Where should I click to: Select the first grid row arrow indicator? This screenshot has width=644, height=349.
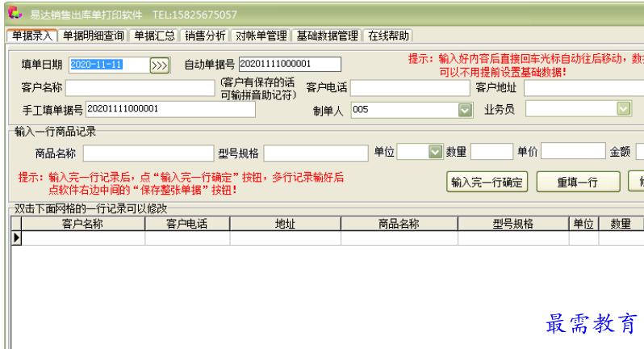point(16,238)
